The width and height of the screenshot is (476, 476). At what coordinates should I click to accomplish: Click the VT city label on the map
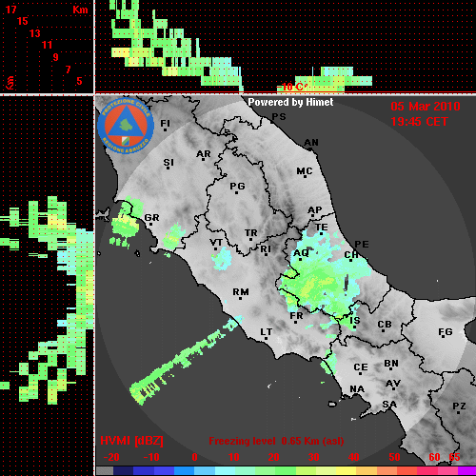[x=216, y=243]
